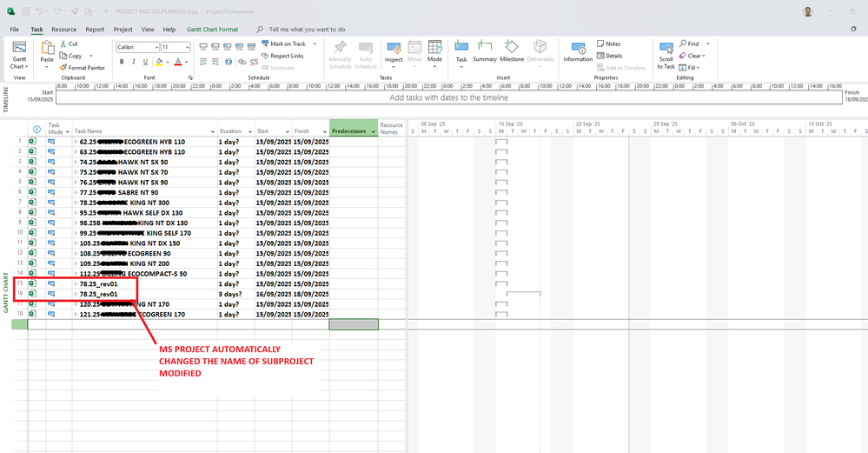
Task: Open the Gantt Chart Format tab
Action: click(212, 30)
